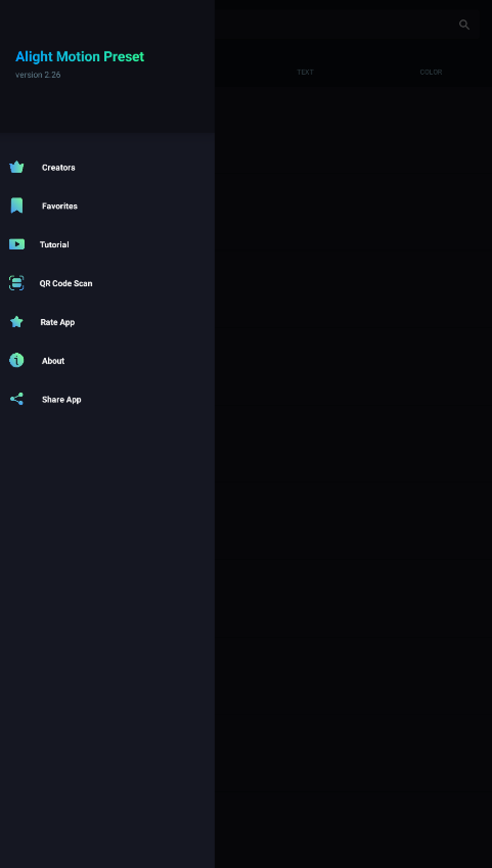
Task: Choose Rate App from drawer
Action: 107,322
